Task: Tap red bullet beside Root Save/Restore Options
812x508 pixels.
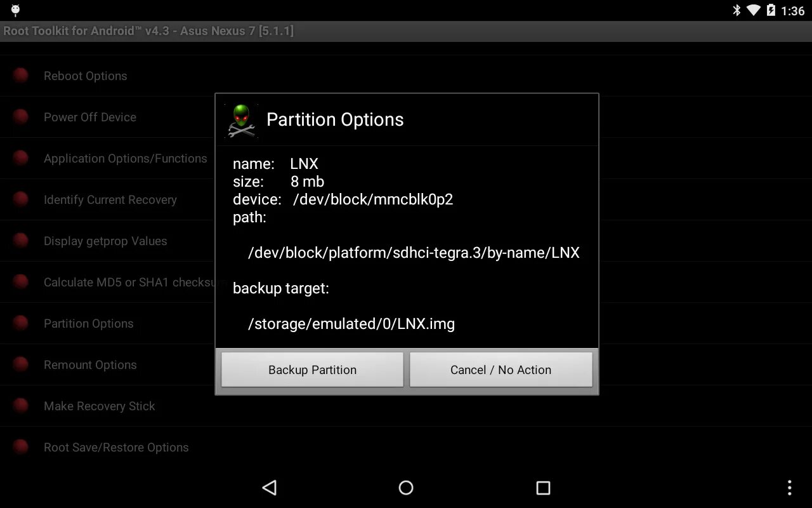Action: (21, 447)
